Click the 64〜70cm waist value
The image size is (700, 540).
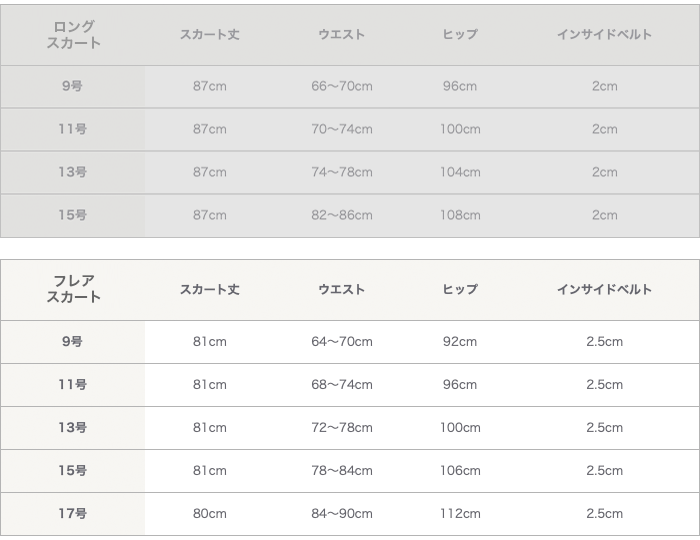point(342,342)
